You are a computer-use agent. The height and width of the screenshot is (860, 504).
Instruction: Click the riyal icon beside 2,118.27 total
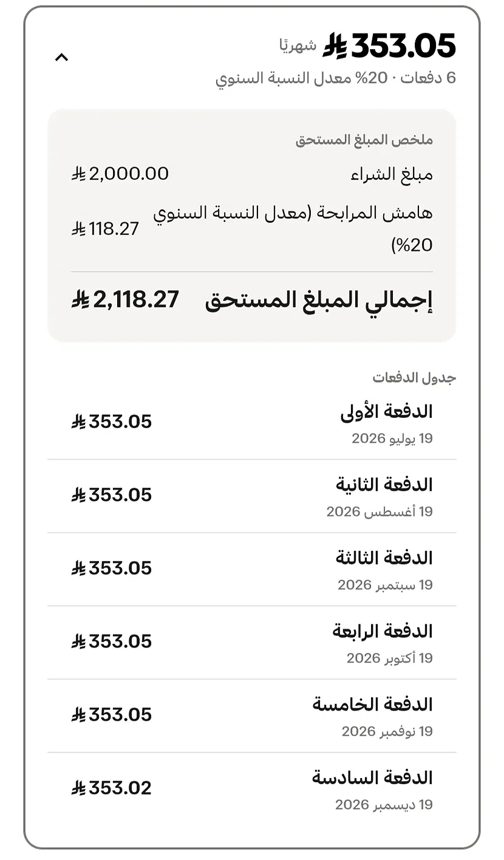click(x=80, y=299)
